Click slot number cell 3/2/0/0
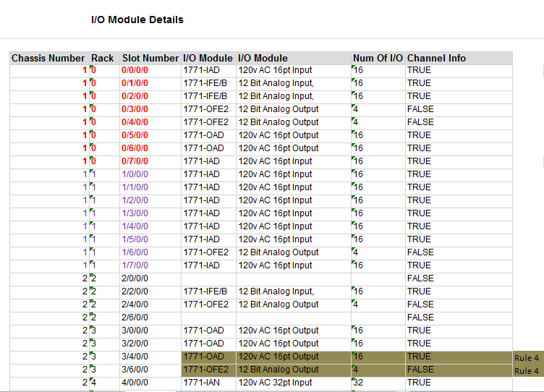 pos(150,344)
